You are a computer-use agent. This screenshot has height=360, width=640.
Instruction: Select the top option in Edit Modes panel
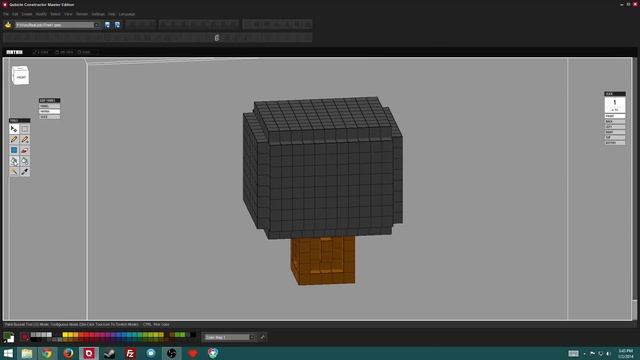coord(49,106)
